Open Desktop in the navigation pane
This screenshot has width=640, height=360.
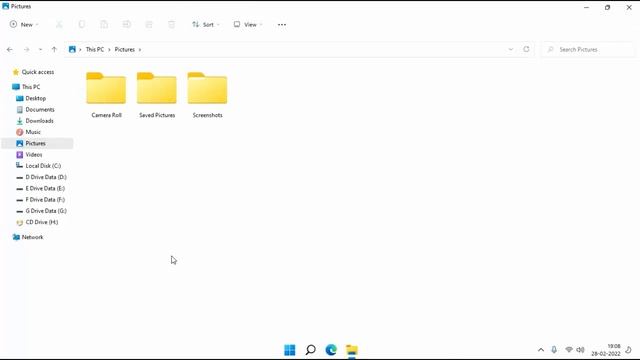(x=36, y=98)
